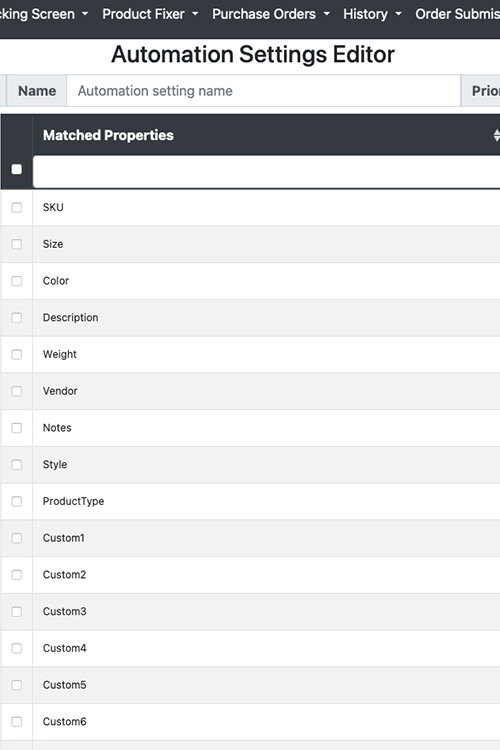Select the Weight property row

point(250,354)
